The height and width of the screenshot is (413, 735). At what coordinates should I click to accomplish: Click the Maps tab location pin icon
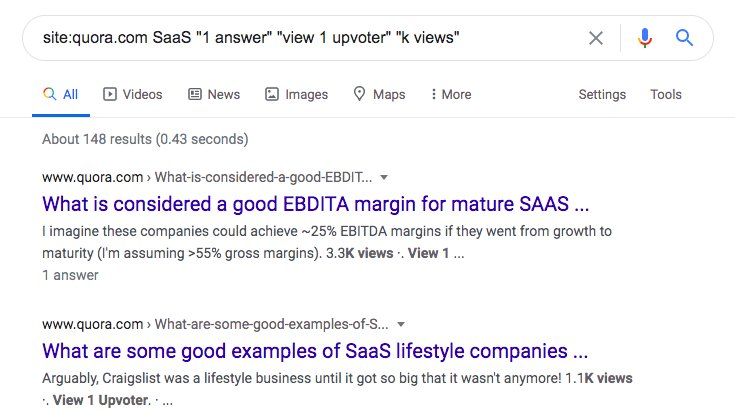(x=360, y=94)
